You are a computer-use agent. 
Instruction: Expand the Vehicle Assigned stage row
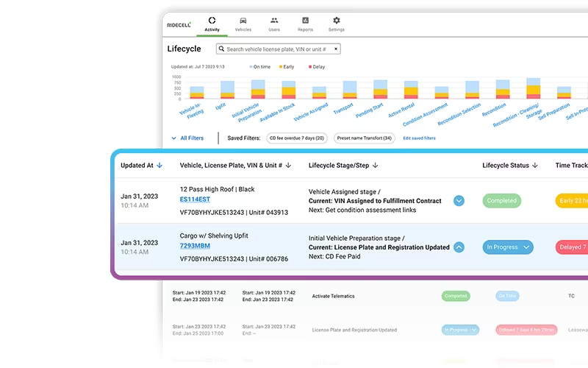coord(459,200)
